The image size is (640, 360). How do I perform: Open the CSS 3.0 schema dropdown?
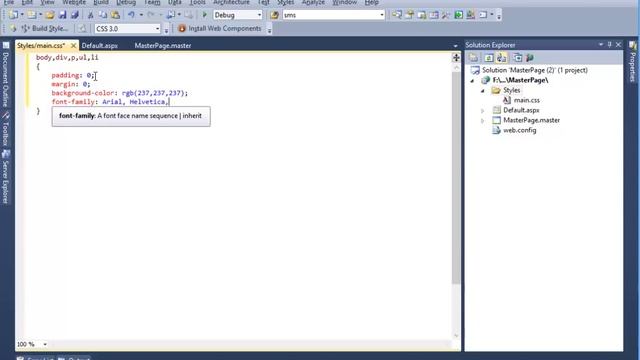pyautogui.click(x=158, y=29)
